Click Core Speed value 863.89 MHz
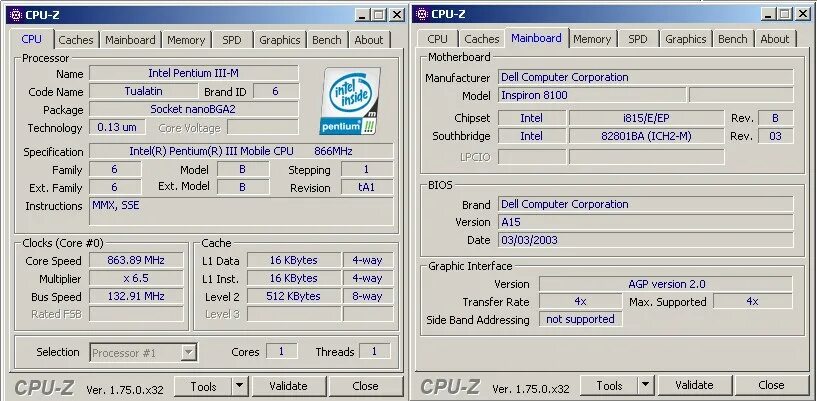Image resolution: width=817 pixels, height=401 pixels. (x=136, y=260)
